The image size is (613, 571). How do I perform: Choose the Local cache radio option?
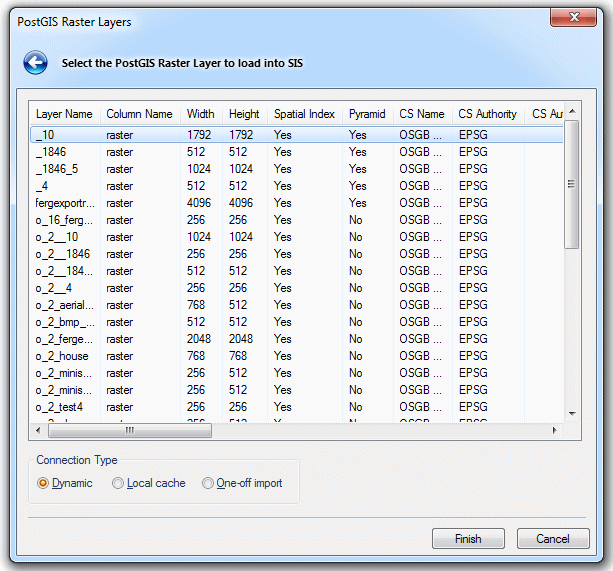click(118, 483)
